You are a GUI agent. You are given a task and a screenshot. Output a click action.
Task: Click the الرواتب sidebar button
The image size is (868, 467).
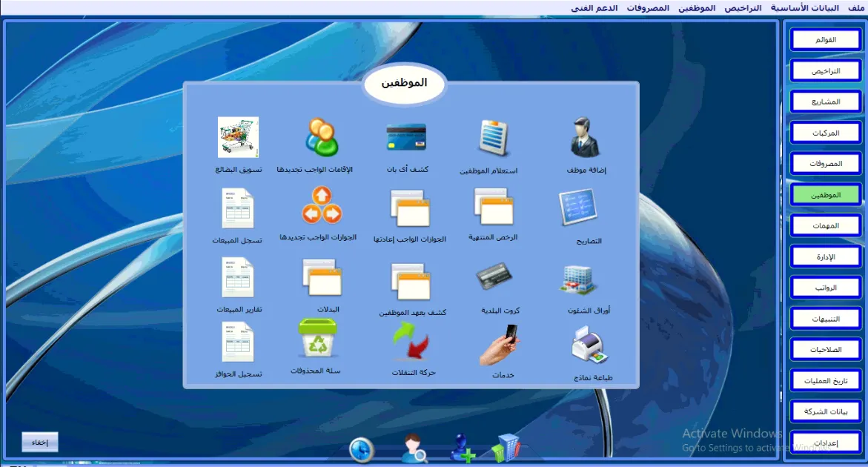[x=825, y=288]
